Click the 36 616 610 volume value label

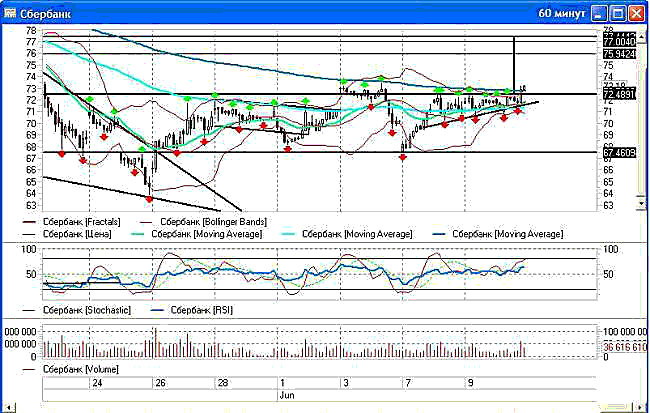(625, 347)
